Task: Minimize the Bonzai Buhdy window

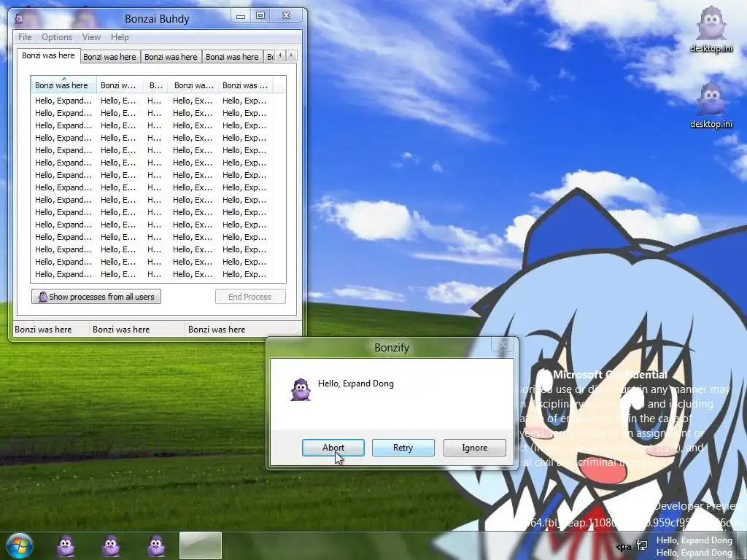Action: click(x=241, y=16)
